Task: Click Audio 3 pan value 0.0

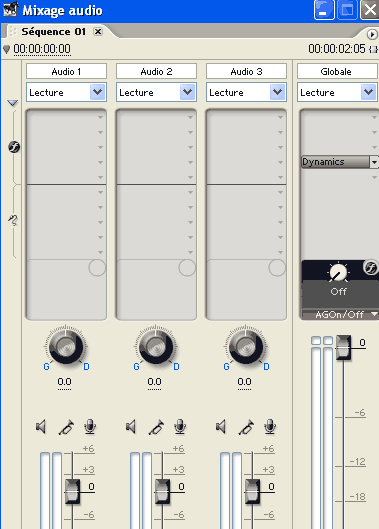Action: tap(244, 382)
